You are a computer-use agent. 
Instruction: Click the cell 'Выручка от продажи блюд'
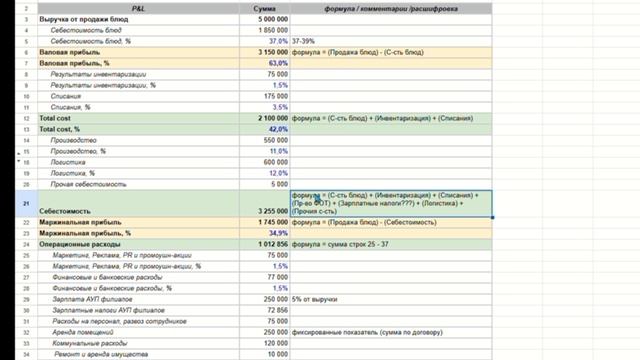(x=138, y=19)
